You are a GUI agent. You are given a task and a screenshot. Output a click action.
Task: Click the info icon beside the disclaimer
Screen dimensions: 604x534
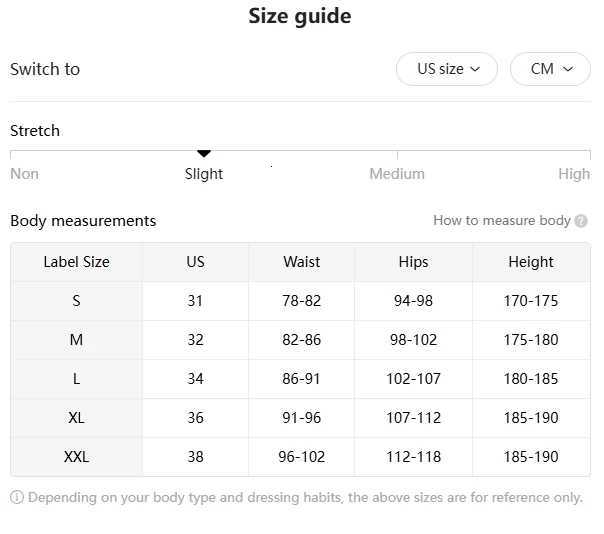[x=17, y=497]
